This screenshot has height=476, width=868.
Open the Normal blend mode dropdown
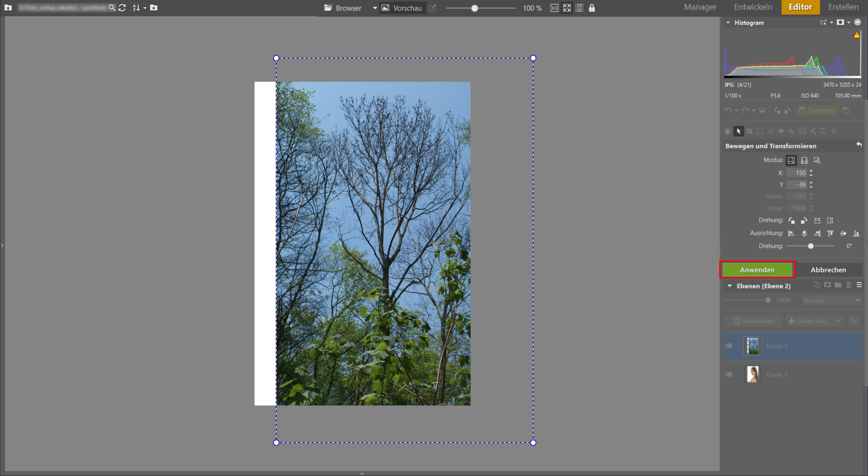(x=832, y=300)
